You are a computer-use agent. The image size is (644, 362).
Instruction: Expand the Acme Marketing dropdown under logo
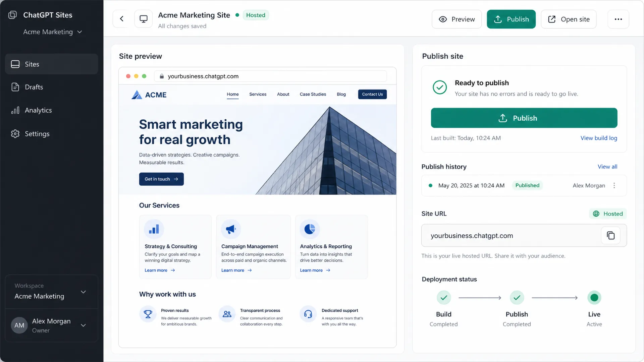click(x=53, y=32)
